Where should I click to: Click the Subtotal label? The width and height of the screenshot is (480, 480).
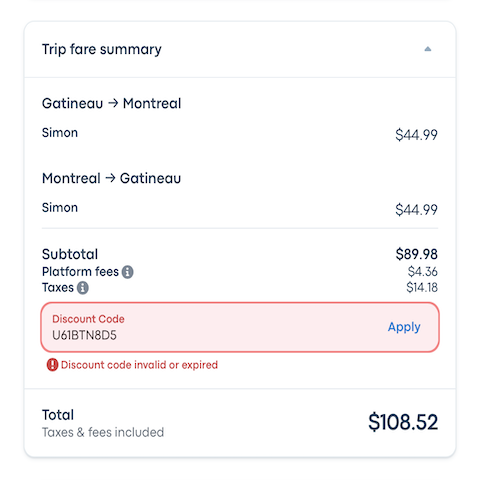[70, 254]
